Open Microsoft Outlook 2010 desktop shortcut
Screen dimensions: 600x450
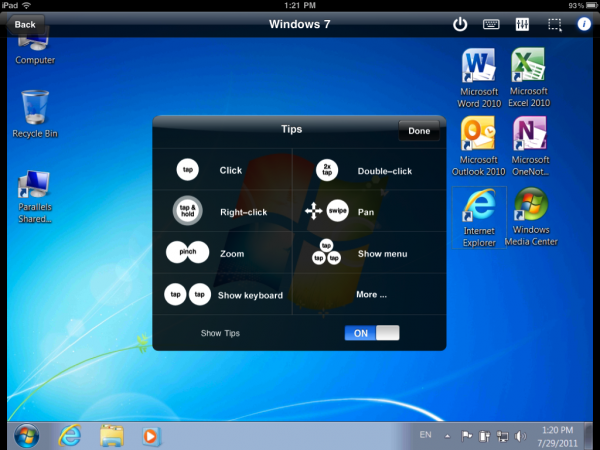point(479,146)
